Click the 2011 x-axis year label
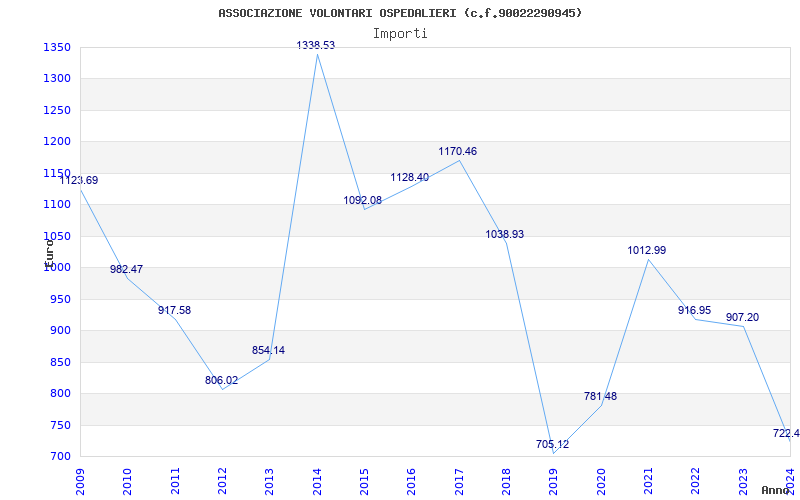The height and width of the screenshot is (500, 800). pyautogui.click(x=174, y=482)
